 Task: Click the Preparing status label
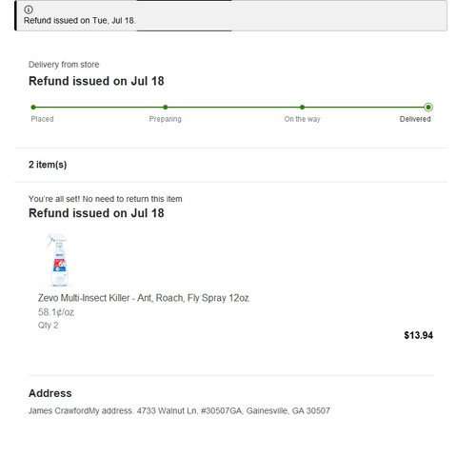click(x=166, y=119)
